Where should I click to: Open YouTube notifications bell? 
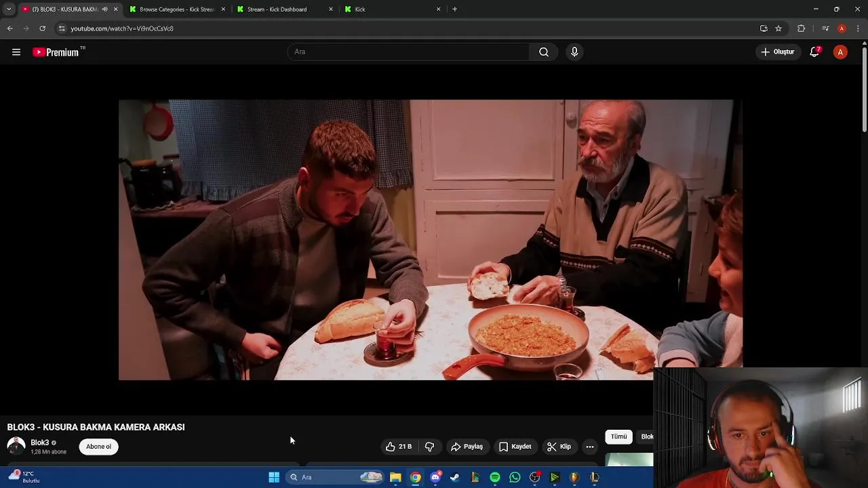[x=814, y=52]
